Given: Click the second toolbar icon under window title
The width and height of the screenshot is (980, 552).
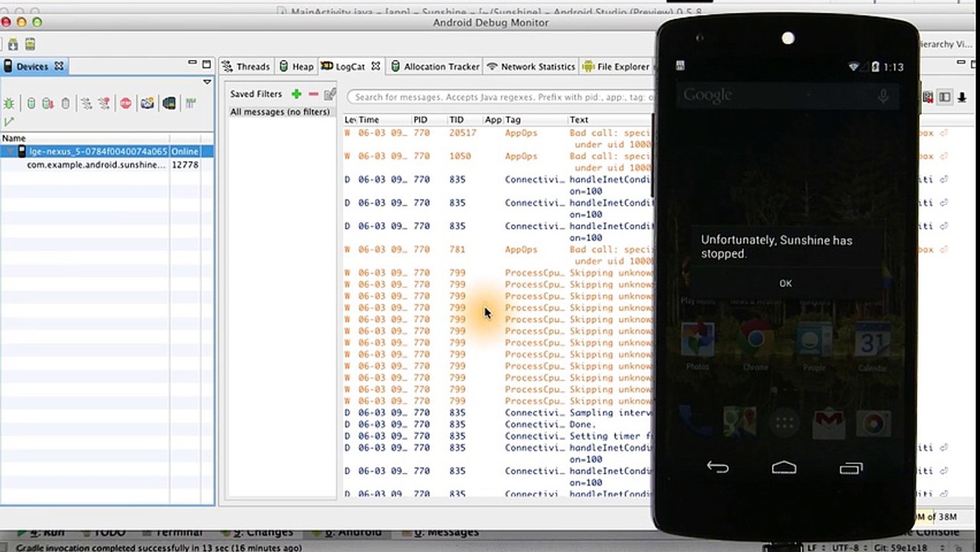Looking at the screenshot, I should point(30,44).
